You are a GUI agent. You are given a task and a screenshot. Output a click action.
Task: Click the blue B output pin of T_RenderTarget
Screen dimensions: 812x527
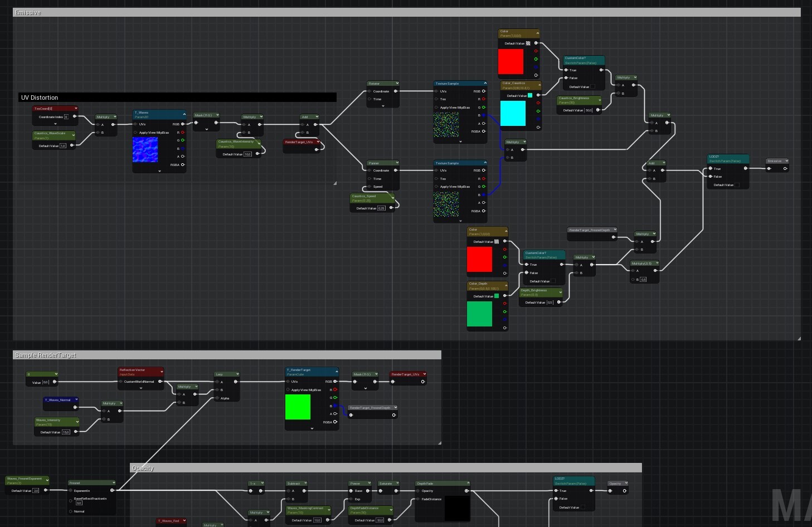click(x=334, y=406)
